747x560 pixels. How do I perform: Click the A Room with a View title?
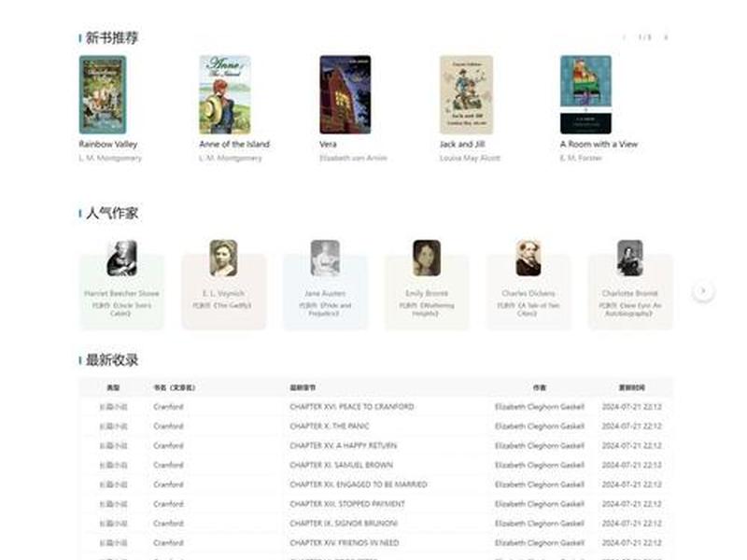point(599,144)
